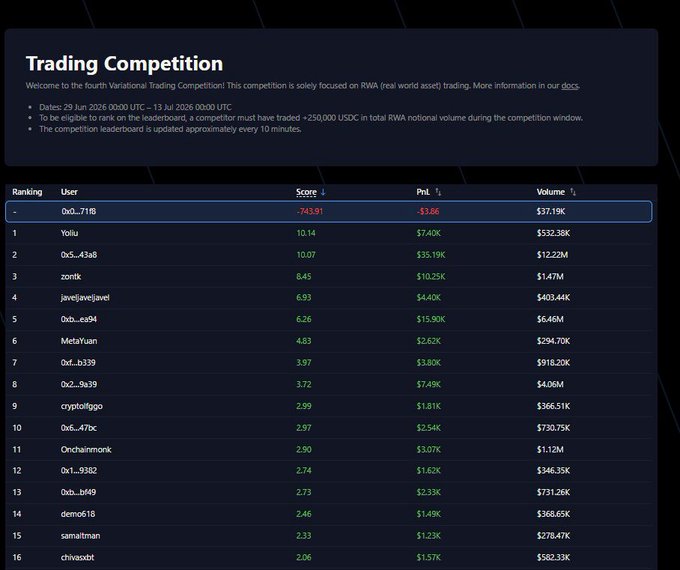The image size is (680, 570).
Task: Click the volume $6.46M
Action: (x=550, y=319)
